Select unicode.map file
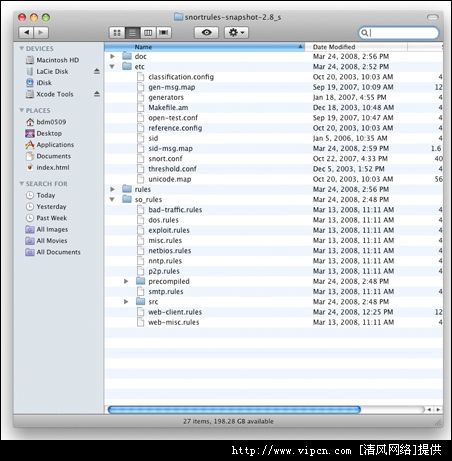This screenshot has width=452, height=461. (x=170, y=179)
